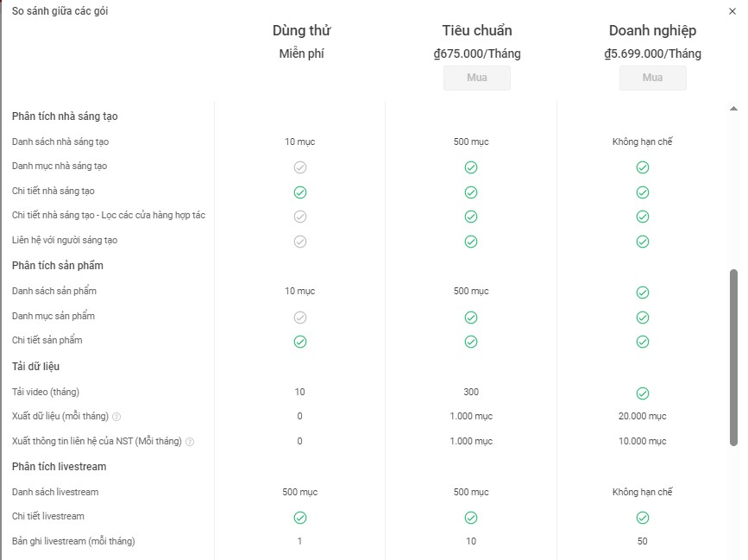Viewport: 748px width, 560px height.
Task: Click info icon beside Xuất dữ liệu (mỗi tháng)
Action: point(116,417)
